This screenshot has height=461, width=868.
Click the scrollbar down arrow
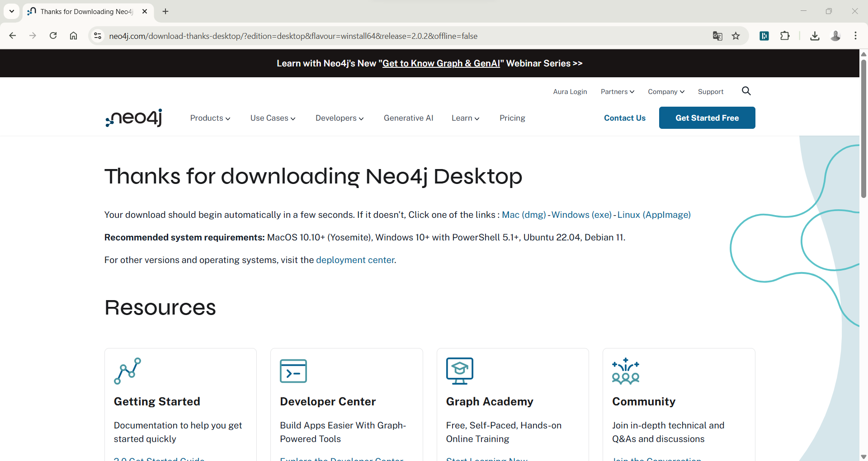pyautogui.click(x=863, y=456)
